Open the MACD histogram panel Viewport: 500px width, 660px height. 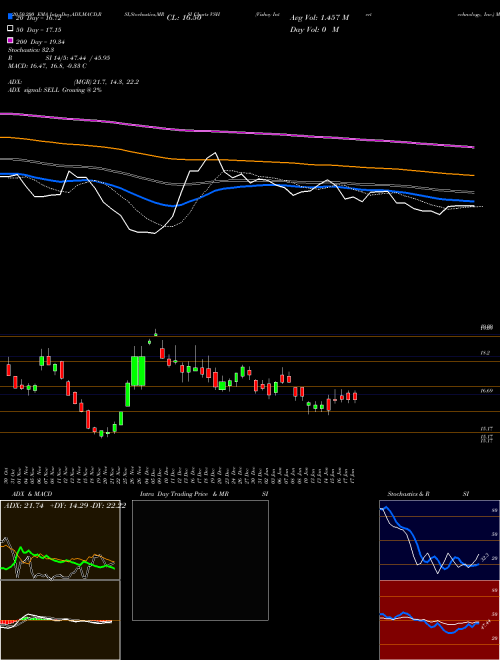coord(60,620)
